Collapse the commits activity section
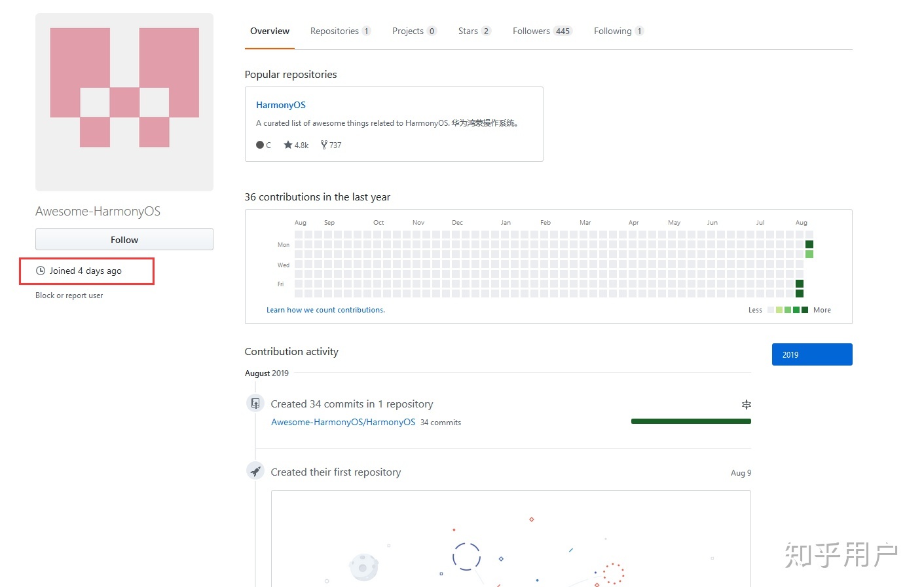924x587 pixels. click(x=746, y=404)
